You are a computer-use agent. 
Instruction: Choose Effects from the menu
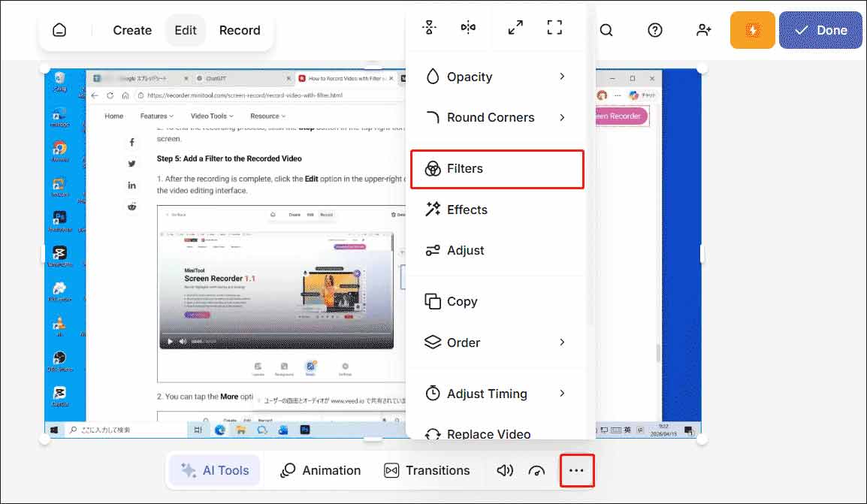point(497,210)
